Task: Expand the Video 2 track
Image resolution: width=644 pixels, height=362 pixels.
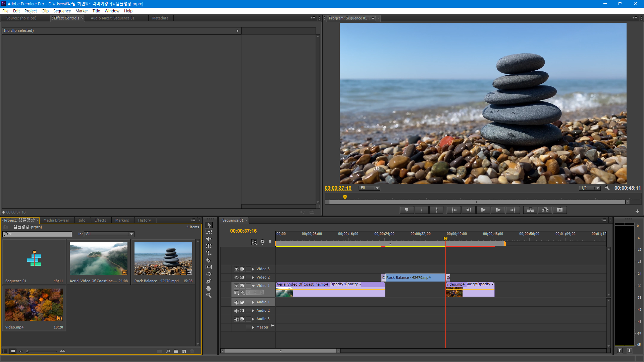Action: [x=253, y=278]
